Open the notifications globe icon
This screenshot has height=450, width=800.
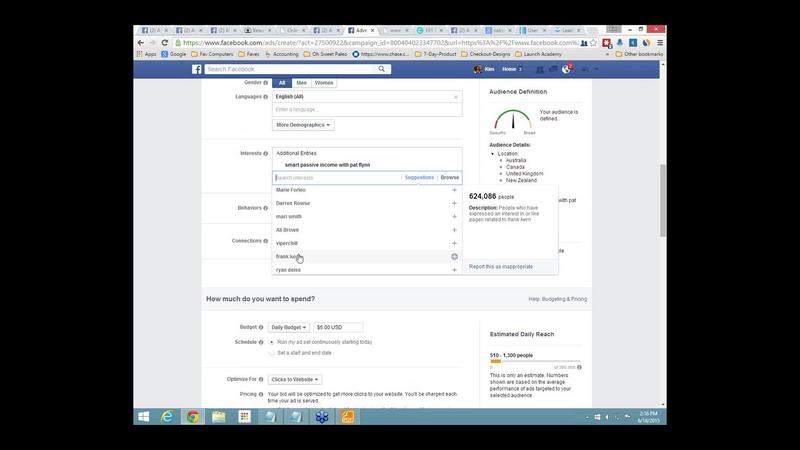click(566, 69)
